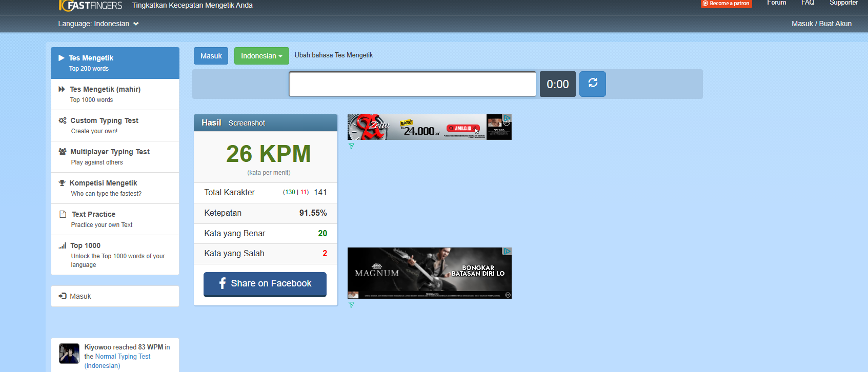Open the Supporter link in header

844,3
